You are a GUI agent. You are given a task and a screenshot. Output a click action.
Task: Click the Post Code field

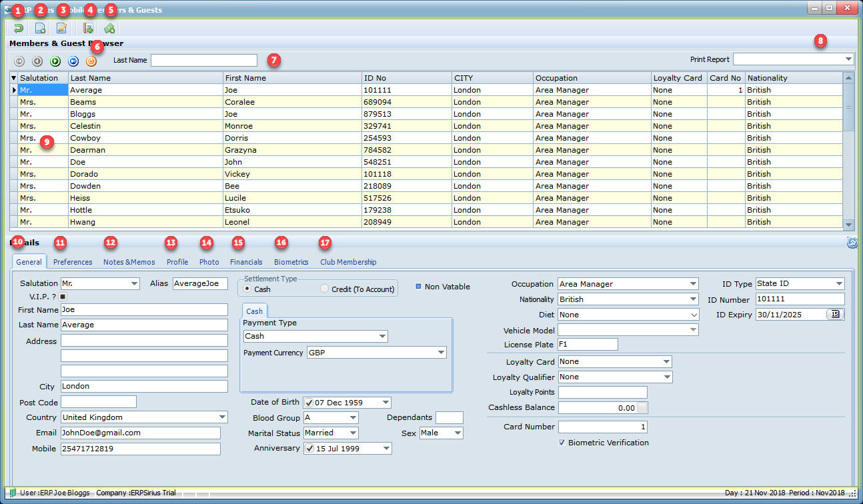point(98,401)
